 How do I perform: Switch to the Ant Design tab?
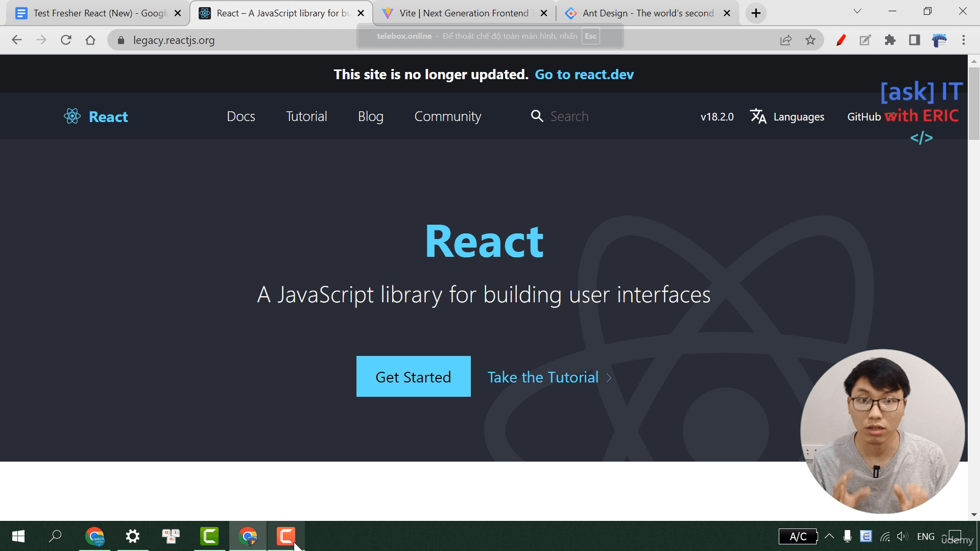pyautogui.click(x=648, y=13)
